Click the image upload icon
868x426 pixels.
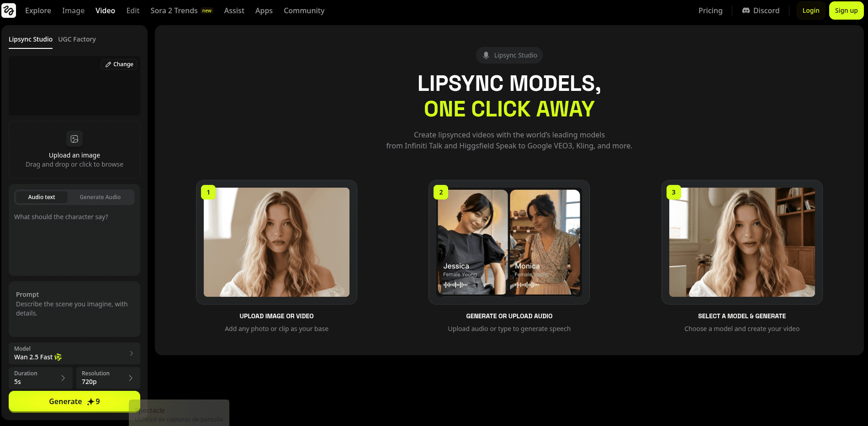(x=74, y=139)
